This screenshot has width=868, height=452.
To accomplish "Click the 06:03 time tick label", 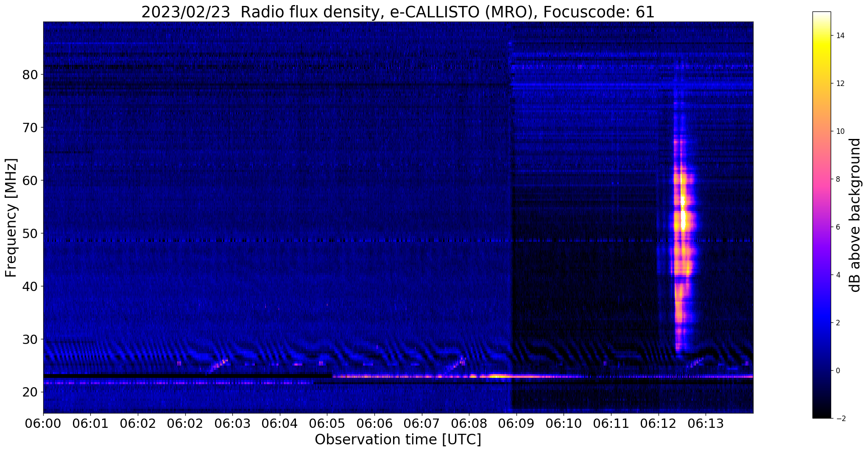I will [x=233, y=423].
